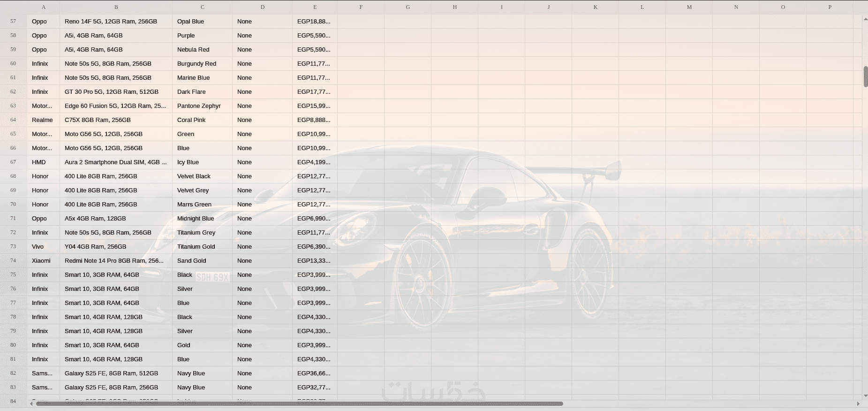Select row 82 header
Image resolution: width=868 pixels, height=411 pixels.
13,373
